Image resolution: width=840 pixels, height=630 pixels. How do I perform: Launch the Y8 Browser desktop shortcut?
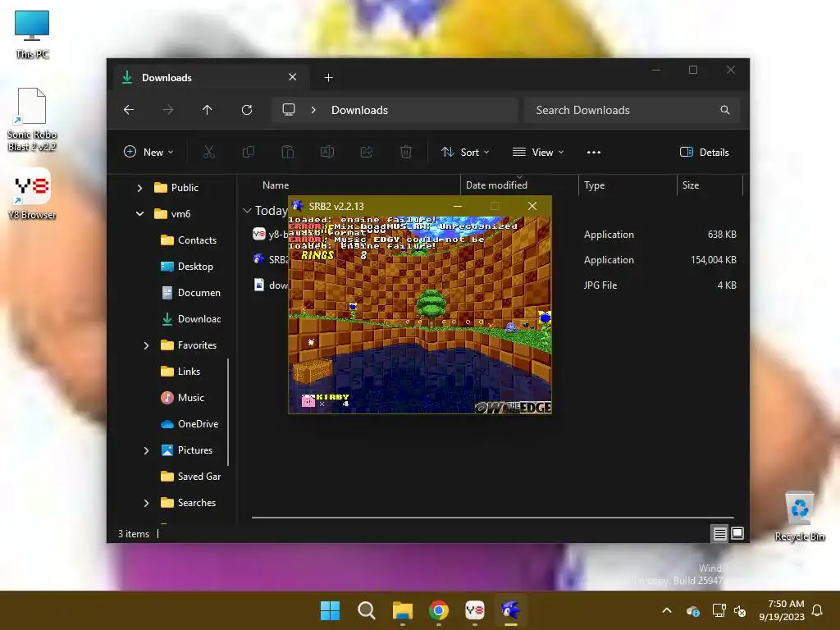coord(32,194)
